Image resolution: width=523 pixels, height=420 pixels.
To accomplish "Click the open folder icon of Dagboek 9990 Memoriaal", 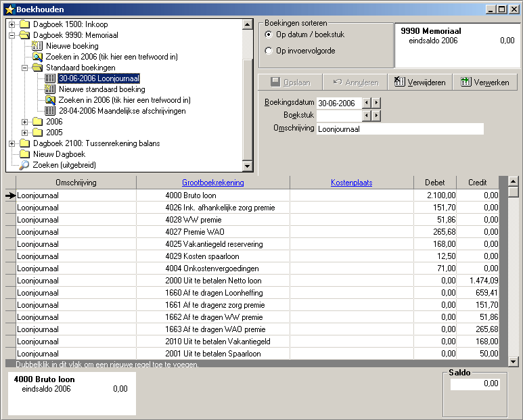I will [24, 35].
